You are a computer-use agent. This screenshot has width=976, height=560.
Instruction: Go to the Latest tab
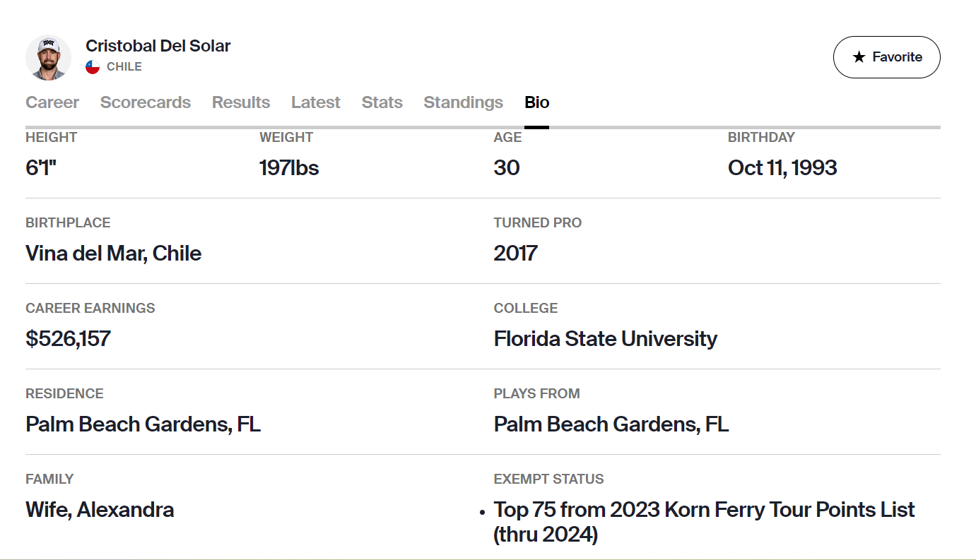click(x=316, y=102)
